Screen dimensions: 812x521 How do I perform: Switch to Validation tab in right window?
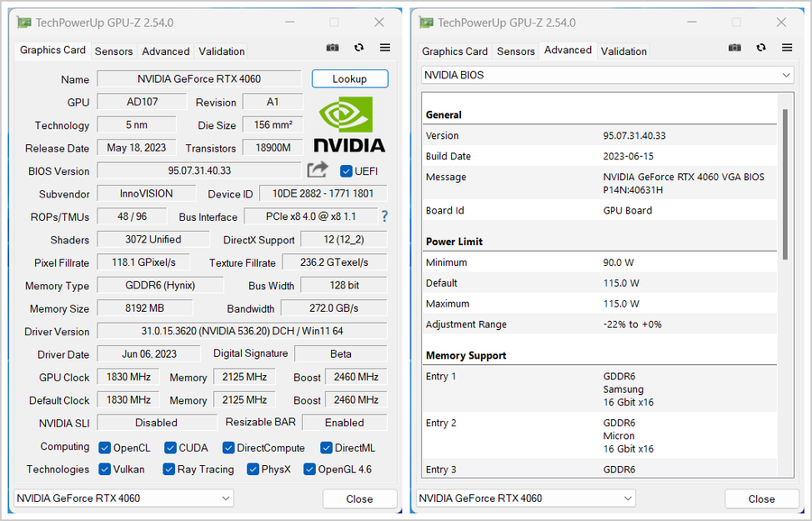tap(623, 51)
